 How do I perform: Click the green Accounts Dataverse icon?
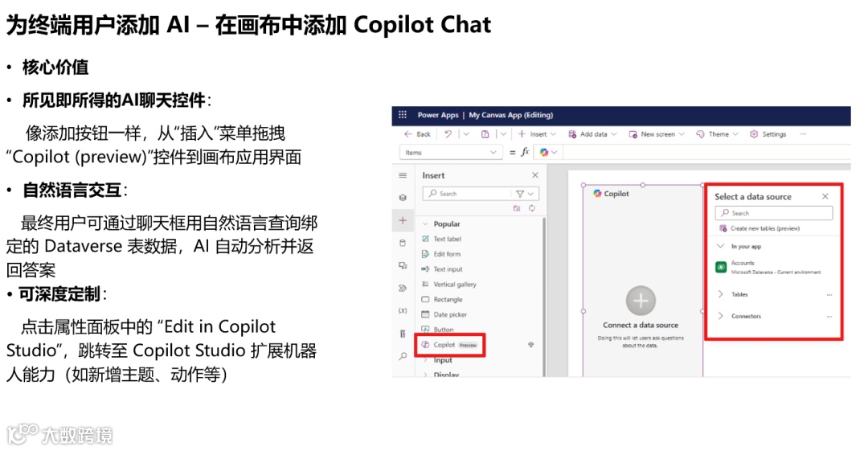tap(721, 267)
